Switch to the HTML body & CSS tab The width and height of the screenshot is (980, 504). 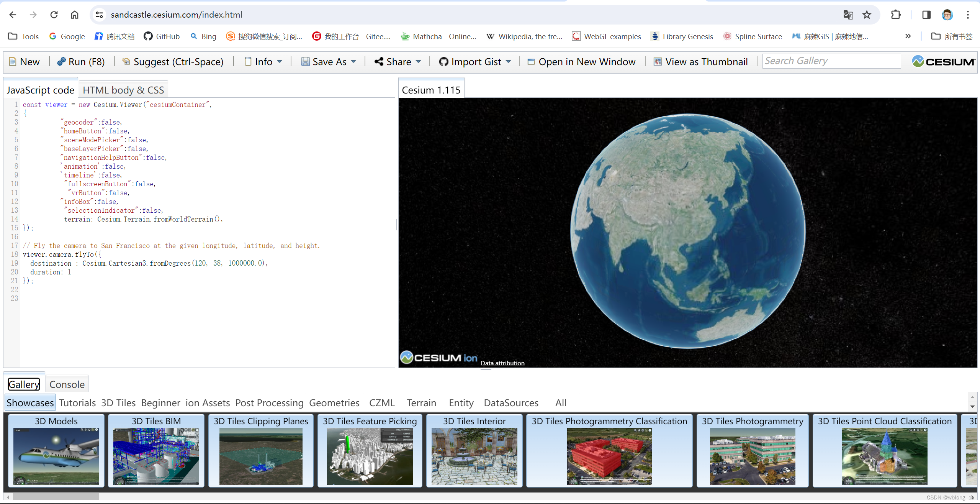tap(123, 89)
